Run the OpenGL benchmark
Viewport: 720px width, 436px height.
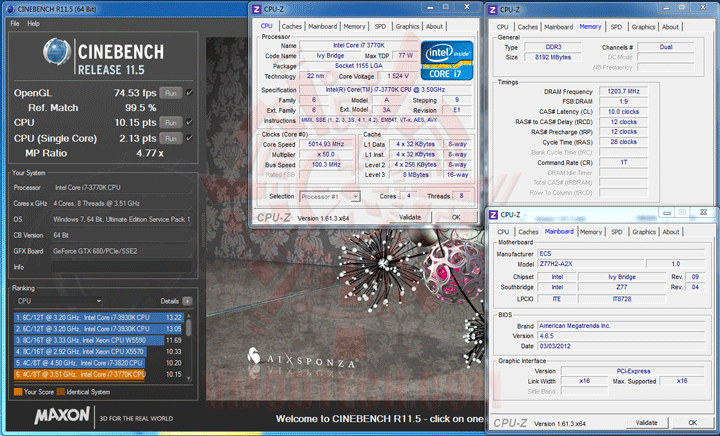pyautogui.click(x=170, y=93)
